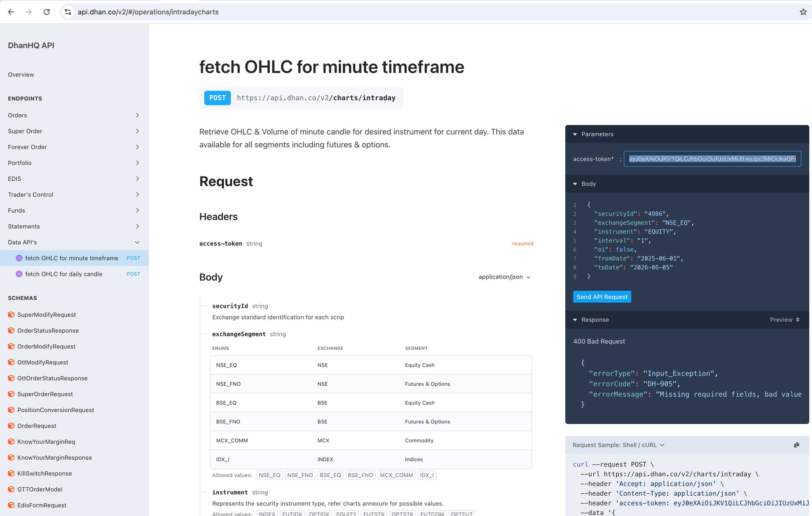812x516 pixels.
Task: Bookmark this page with the star icon
Action: pyautogui.click(x=803, y=12)
